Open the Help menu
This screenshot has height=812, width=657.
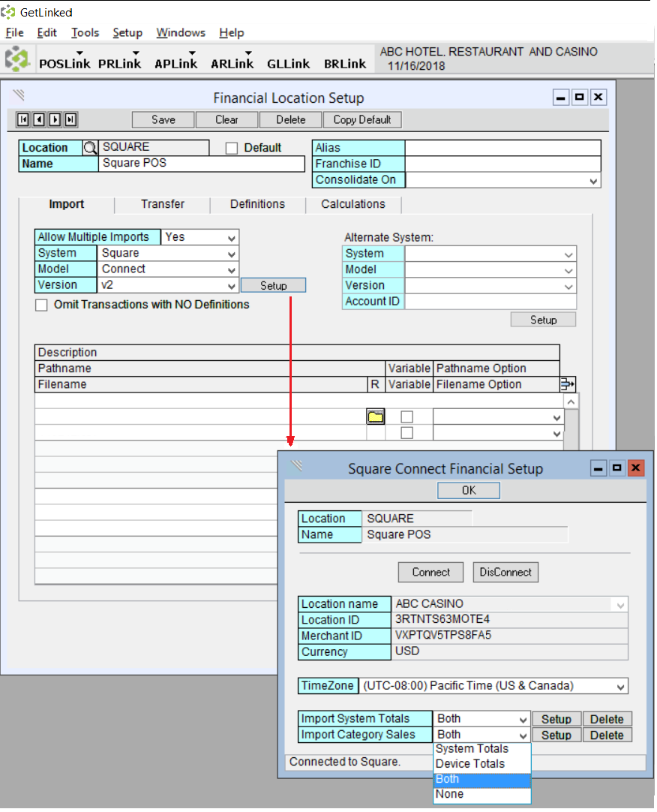232,32
